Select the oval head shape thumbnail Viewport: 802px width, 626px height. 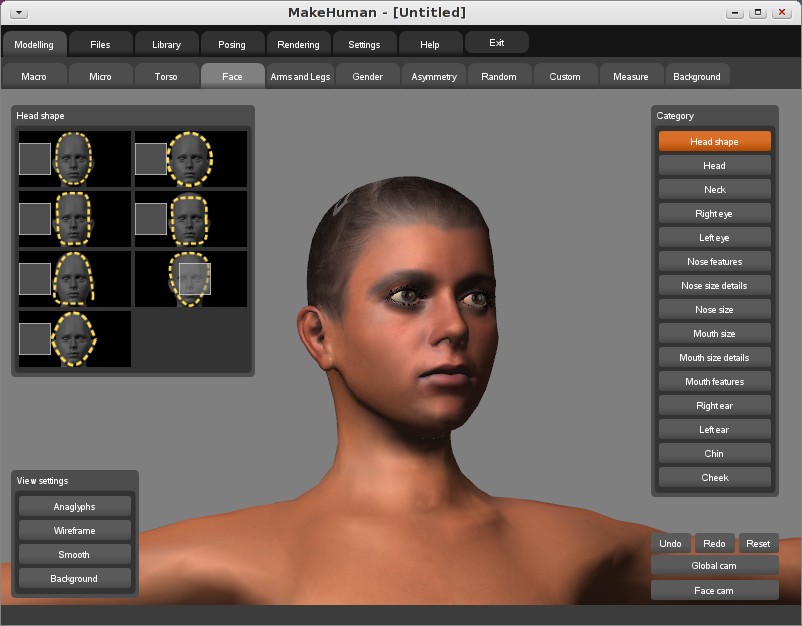point(74,159)
